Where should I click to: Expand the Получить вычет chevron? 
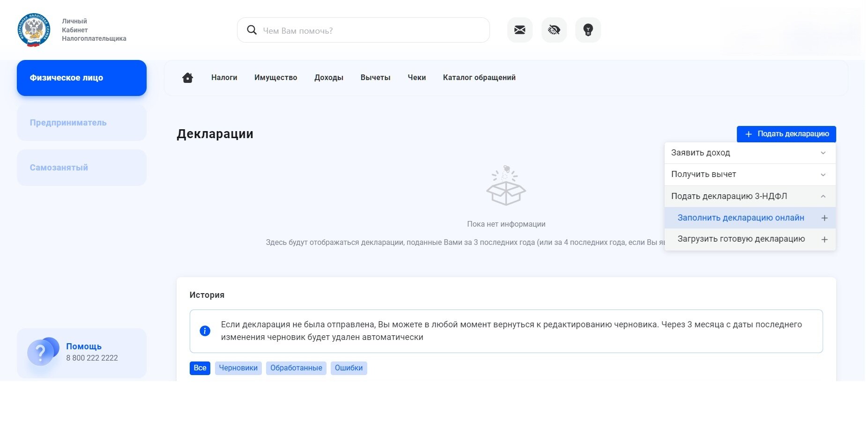point(823,175)
